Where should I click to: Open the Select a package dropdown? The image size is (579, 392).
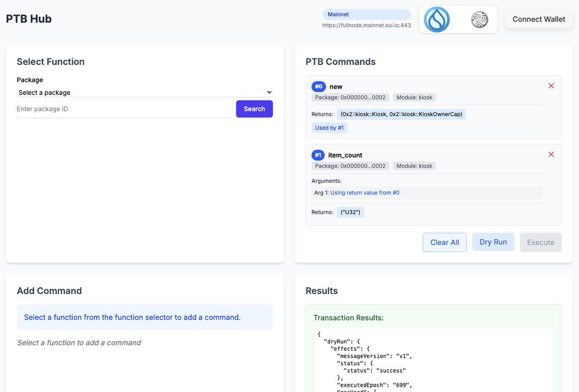[145, 92]
